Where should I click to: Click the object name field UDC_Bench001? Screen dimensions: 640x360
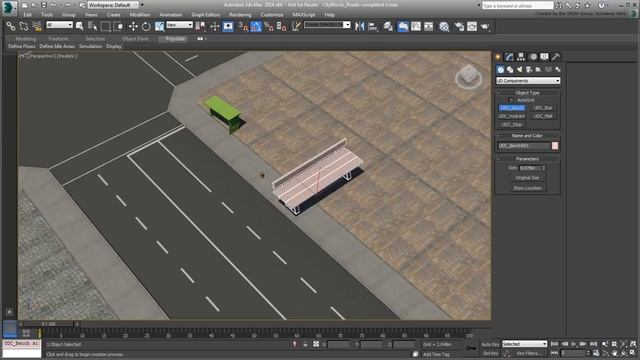tap(524, 146)
